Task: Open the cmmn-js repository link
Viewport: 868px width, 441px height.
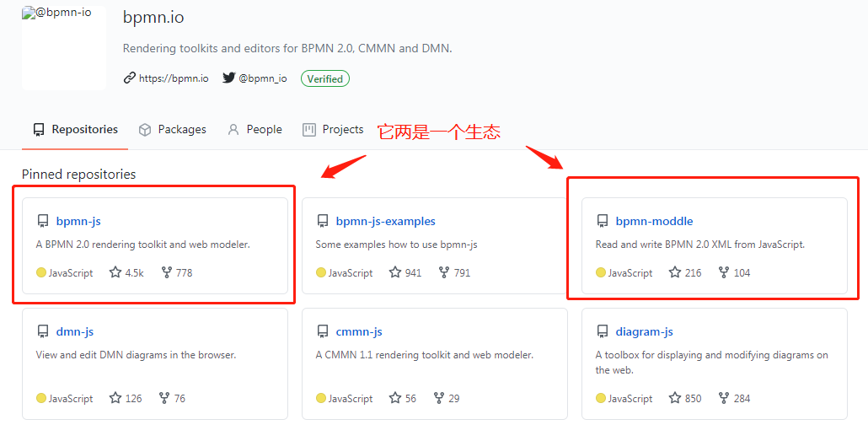Action: click(359, 331)
